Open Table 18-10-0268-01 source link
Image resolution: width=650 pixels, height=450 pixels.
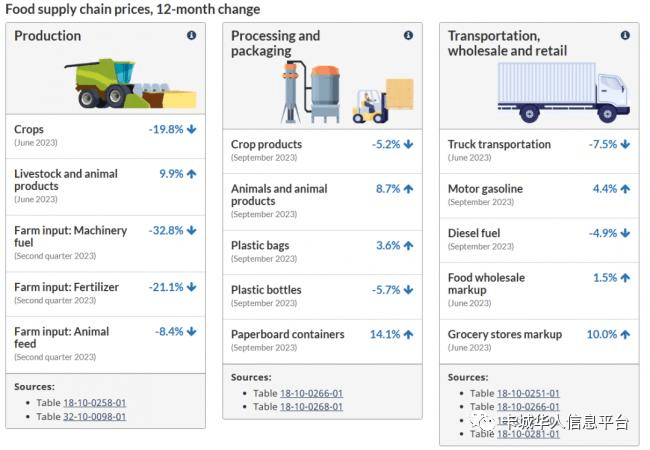pyautogui.click(x=311, y=407)
